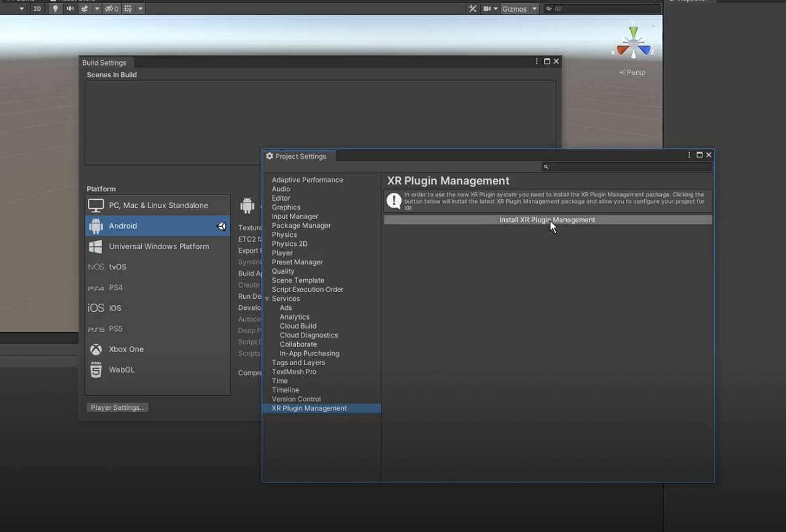Viewport: 786px width, 532px height.
Task: Select the Build Settings tab
Action: (104, 63)
